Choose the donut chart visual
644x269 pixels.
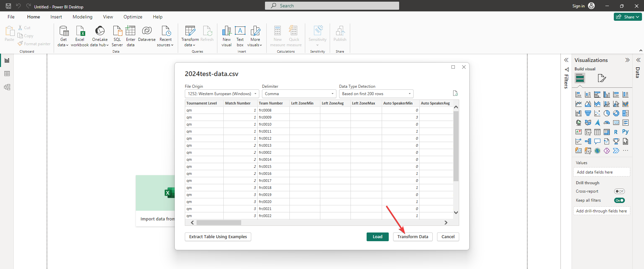[x=616, y=114]
